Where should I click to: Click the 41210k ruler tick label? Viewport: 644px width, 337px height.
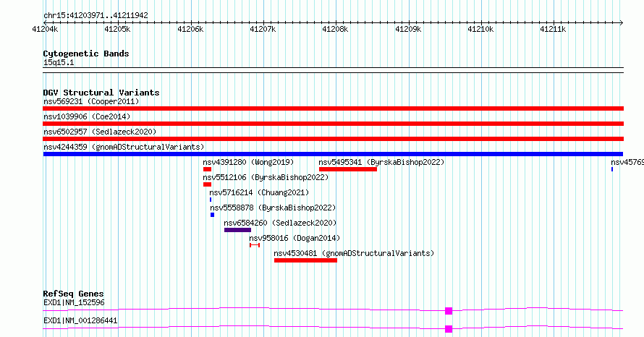point(480,29)
